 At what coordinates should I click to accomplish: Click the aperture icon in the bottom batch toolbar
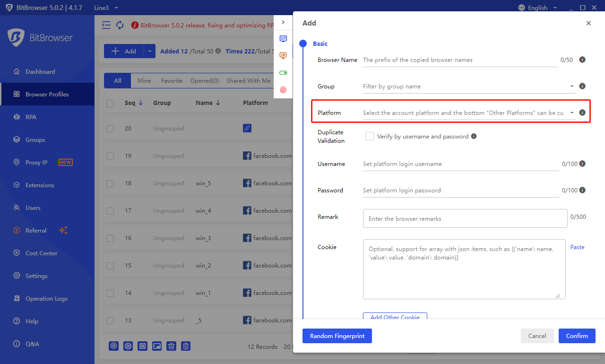click(113, 346)
